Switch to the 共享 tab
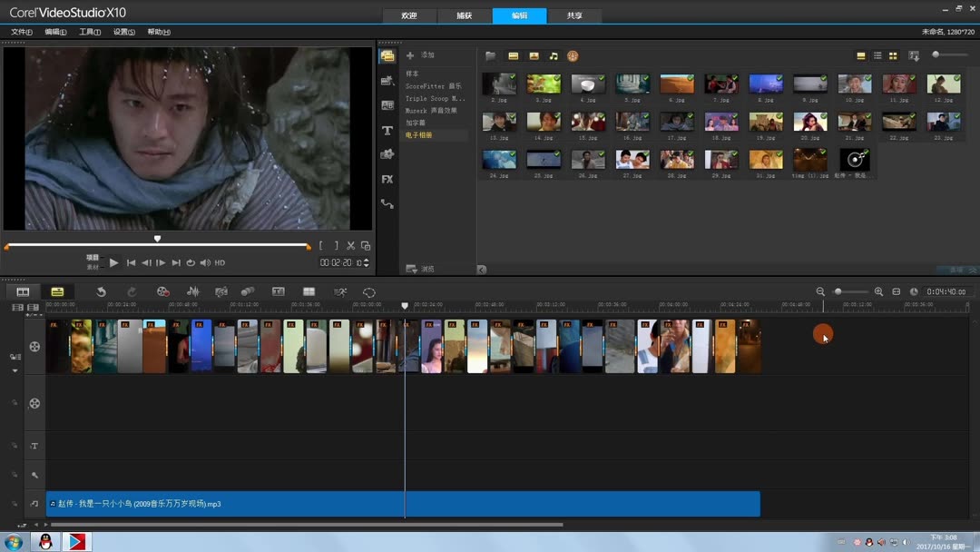Image resolution: width=980 pixels, height=552 pixels. pos(574,15)
